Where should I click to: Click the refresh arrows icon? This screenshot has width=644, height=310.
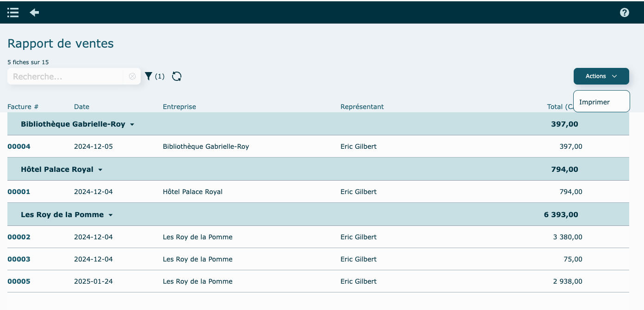tap(177, 76)
